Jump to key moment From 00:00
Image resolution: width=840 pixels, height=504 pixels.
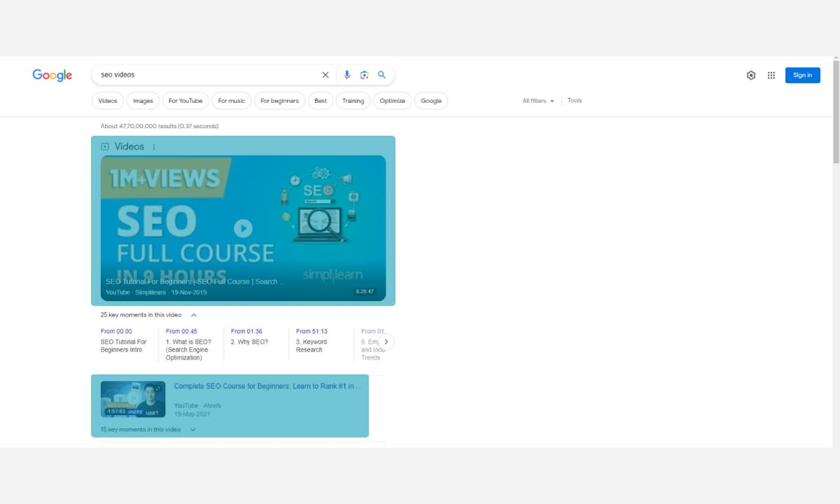click(125, 342)
